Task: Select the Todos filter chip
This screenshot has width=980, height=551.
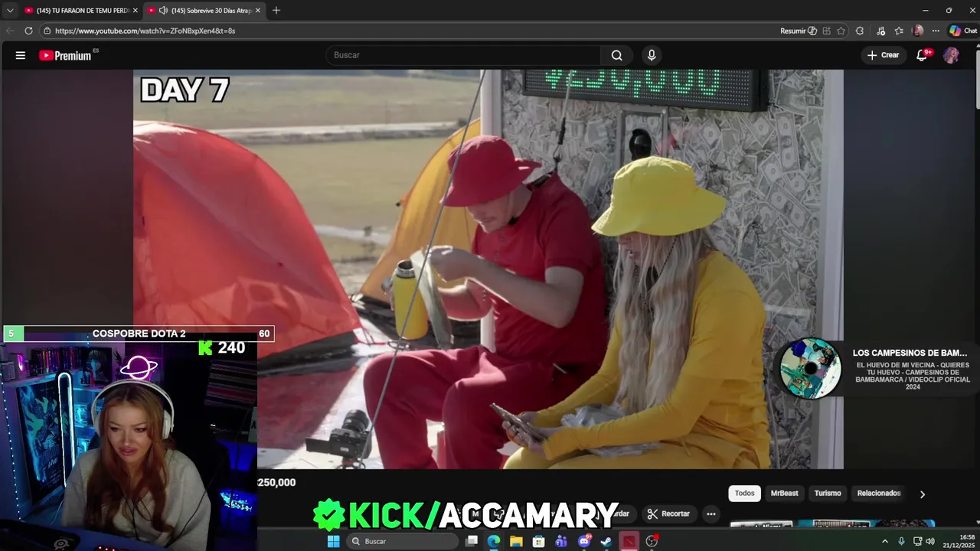Action: point(744,494)
